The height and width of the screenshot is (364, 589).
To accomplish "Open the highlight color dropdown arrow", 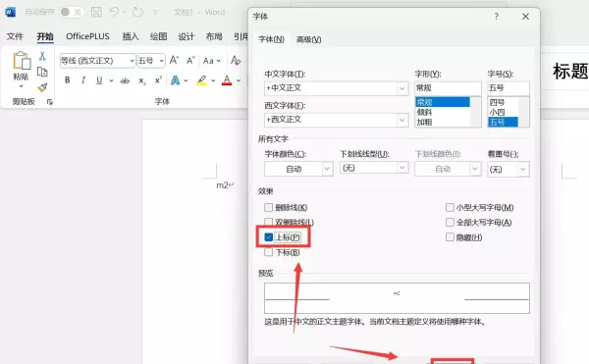I will click(x=213, y=80).
